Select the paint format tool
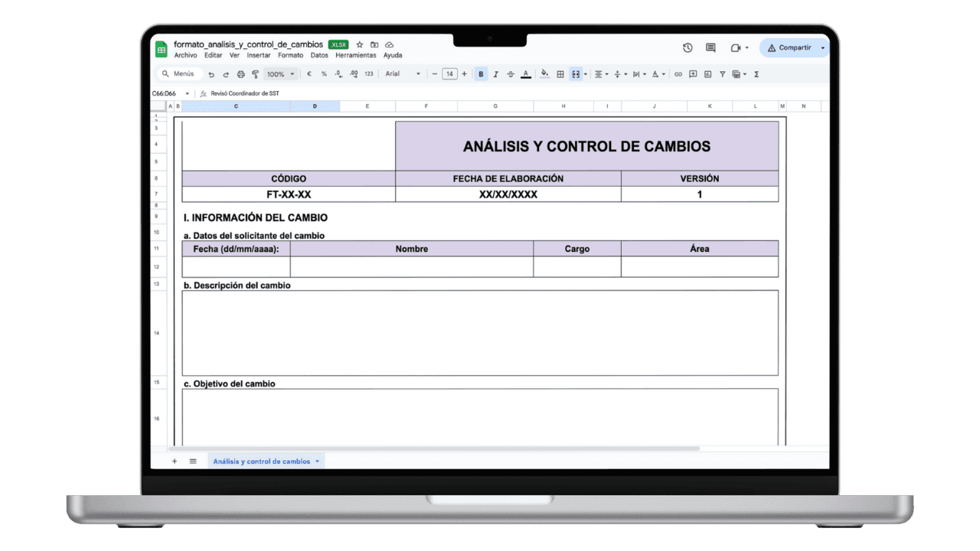 (255, 73)
